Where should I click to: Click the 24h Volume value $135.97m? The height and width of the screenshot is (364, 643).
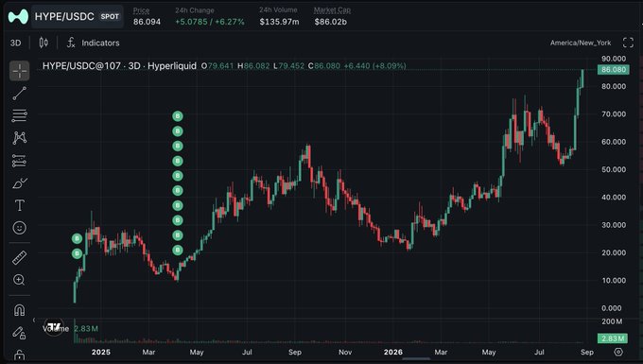coord(279,22)
